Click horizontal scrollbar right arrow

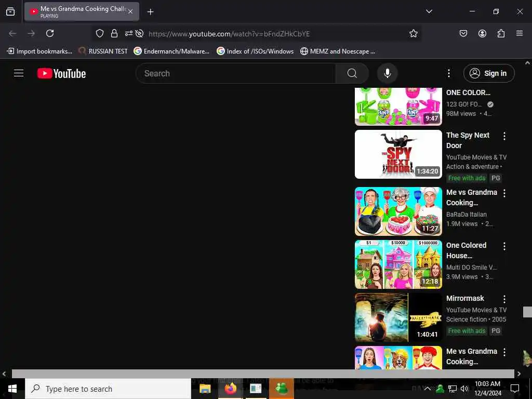pos(519,374)
